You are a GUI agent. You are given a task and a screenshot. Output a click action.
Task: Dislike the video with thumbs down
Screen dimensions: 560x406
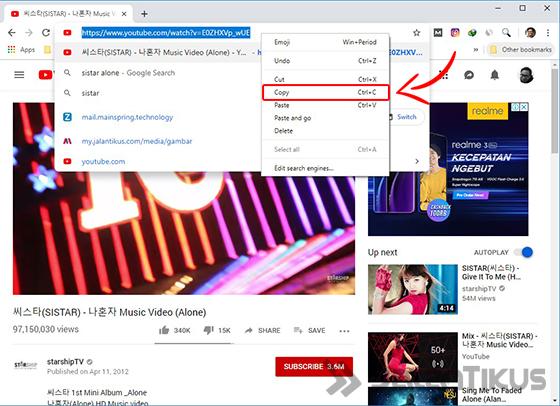pos(208,330)
